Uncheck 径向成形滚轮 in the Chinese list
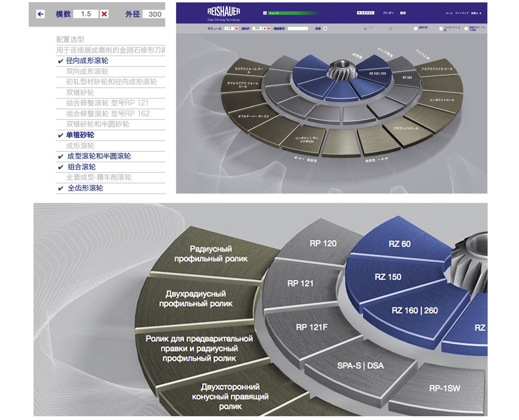The width and height of the screenshot is (519, 420). click(61, 61)
